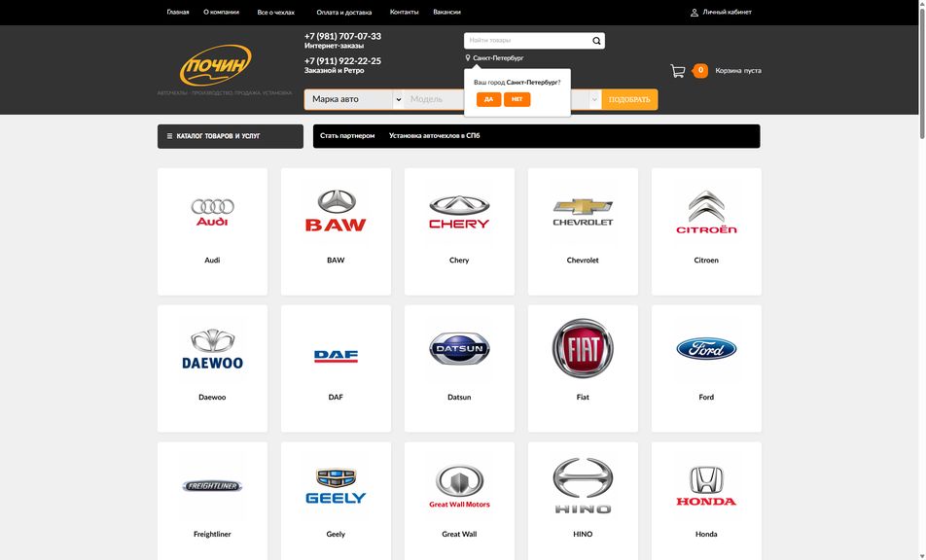Viewport: 926px width, 560px height.
Task: Click the Почин logo
Action: click(x=216, y=65)
